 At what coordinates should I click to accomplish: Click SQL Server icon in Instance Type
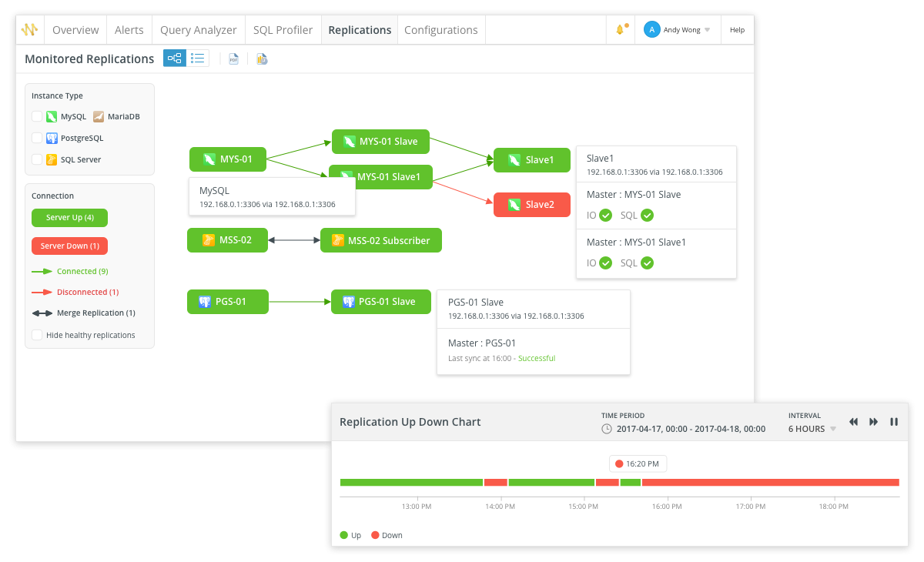[x=52, y=159]
